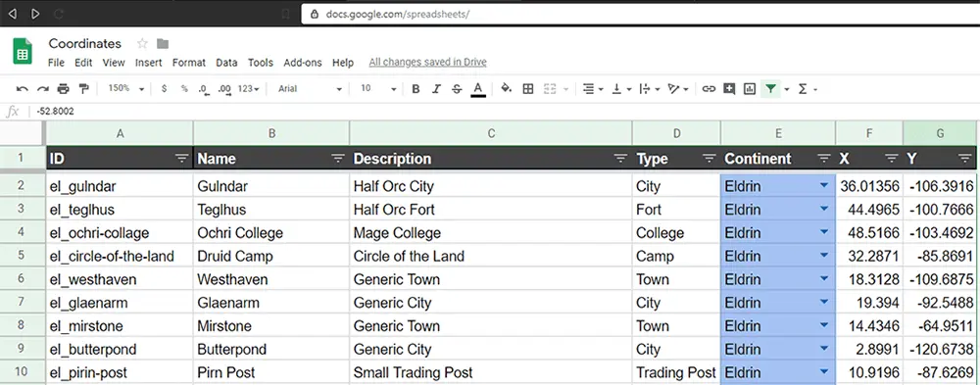Click the Redo icon in toolbar
Screen dimensions: 980x385
(42, 89)
